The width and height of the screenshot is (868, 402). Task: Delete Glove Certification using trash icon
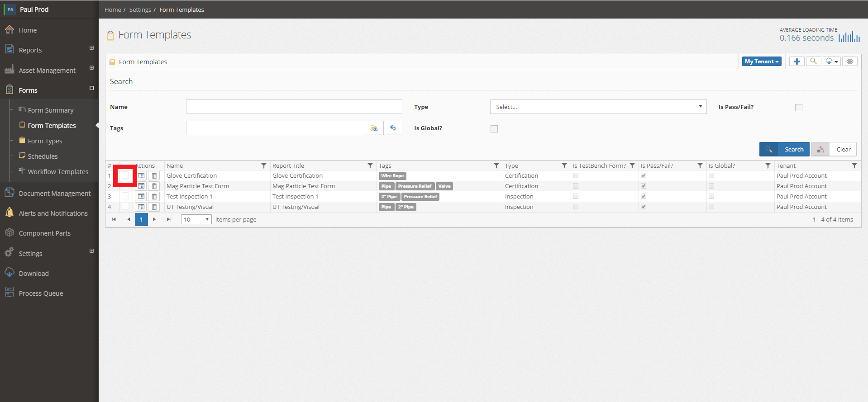pos(154,175)
